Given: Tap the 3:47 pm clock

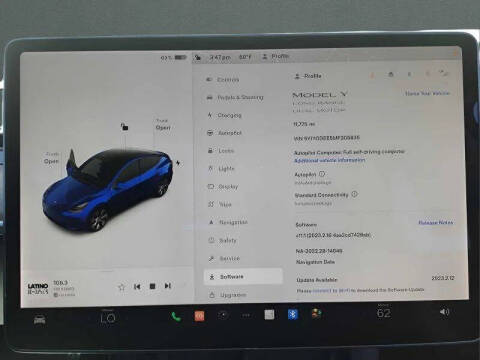Looking at the screenshot, I should coord(220,57).
